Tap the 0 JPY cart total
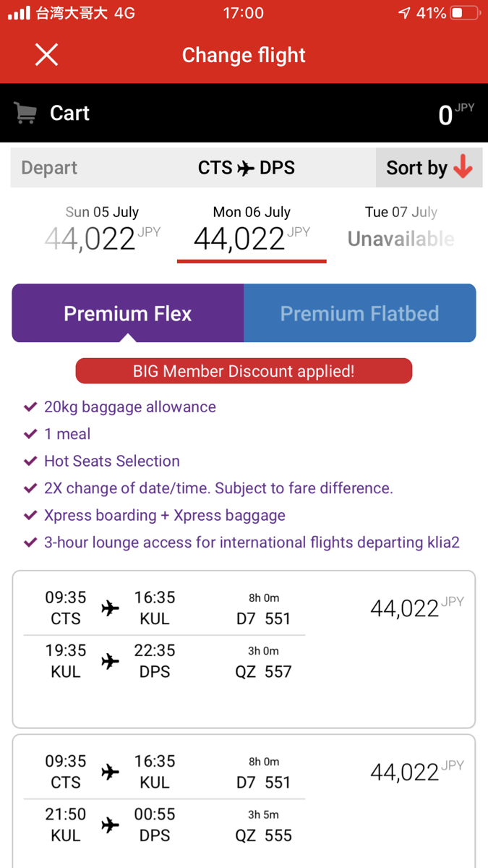488x868 pixels. (456, 114)
